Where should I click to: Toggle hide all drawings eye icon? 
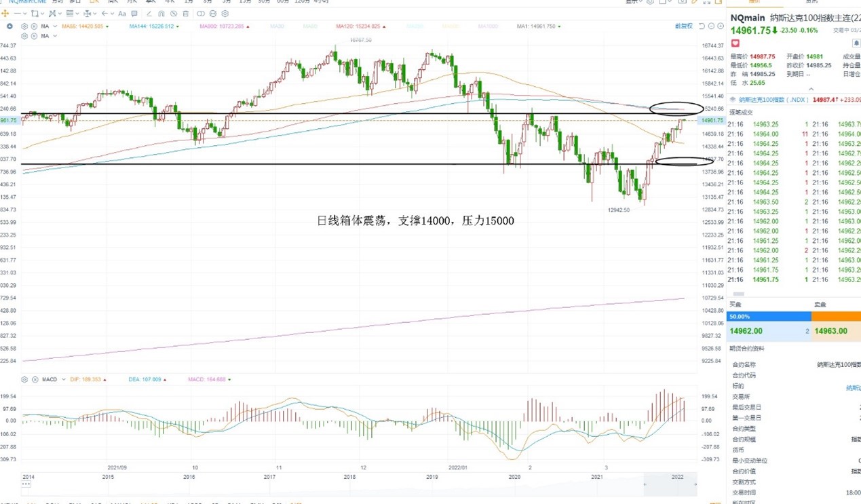click(x=174, y=14)
